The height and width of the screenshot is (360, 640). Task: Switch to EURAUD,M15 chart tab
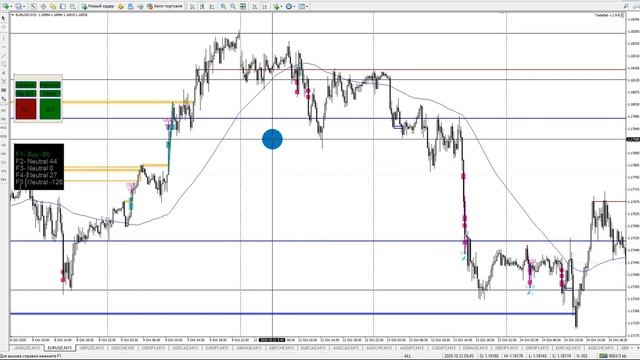(475, 348)
